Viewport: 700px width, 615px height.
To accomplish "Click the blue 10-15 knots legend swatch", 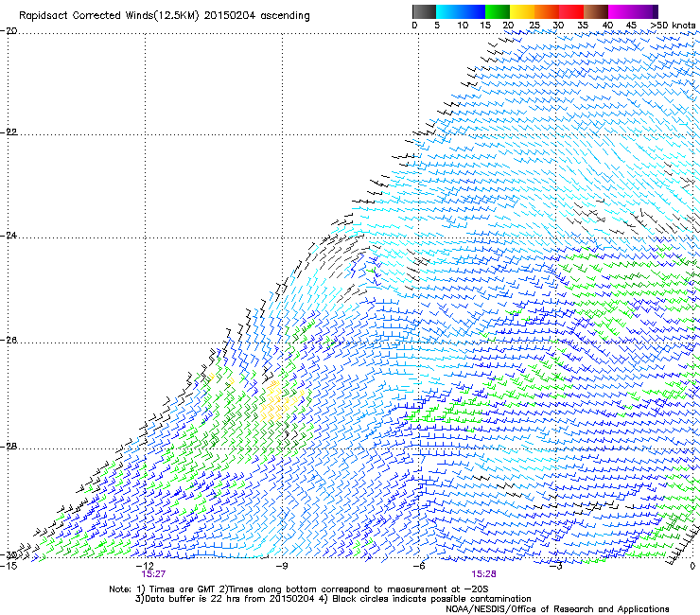I will pyautogui.click(x=473, y=11).
